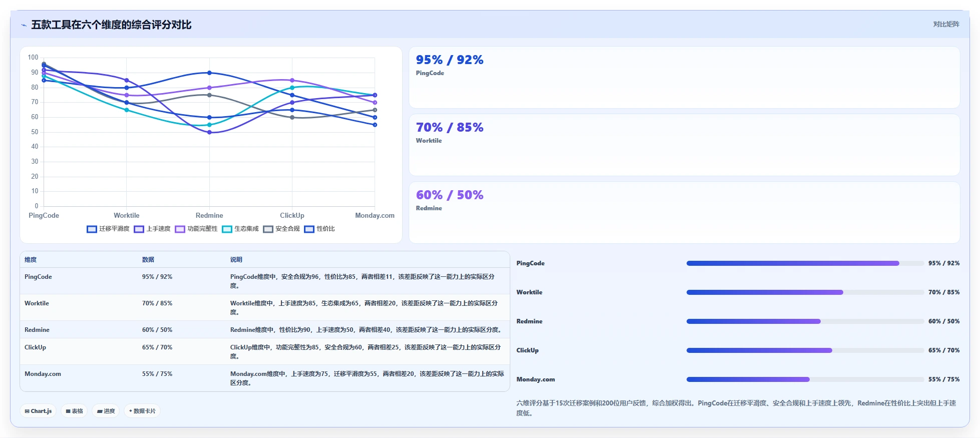This screenshot has height=438, width=980.
Task: Click the PingCode label on the chart x-axis
Action: point(44,216)
